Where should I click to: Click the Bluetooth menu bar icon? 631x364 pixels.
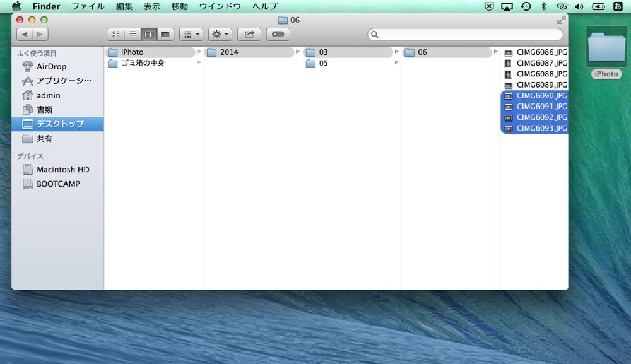click(x=544, y=6)
